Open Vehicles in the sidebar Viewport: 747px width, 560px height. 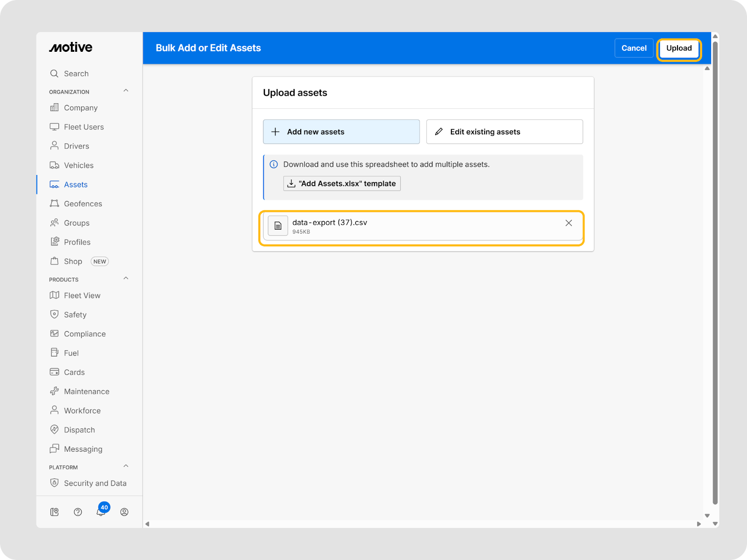[78, 165]
